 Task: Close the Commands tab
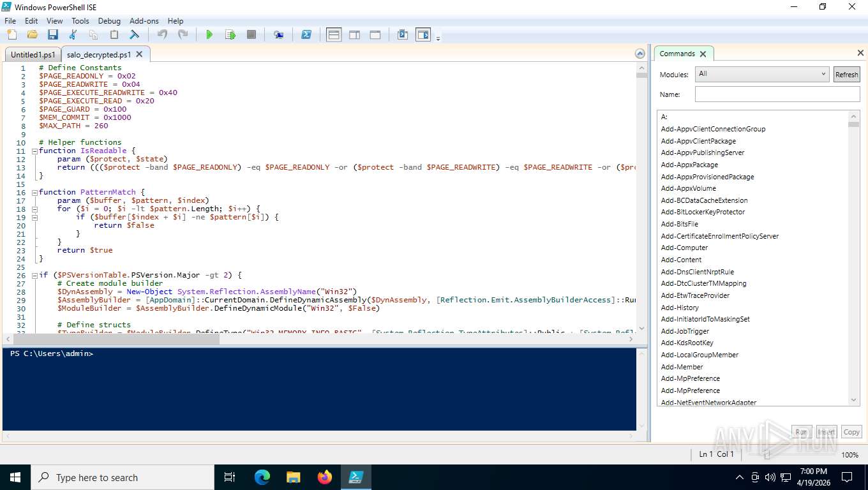point(703,54)
